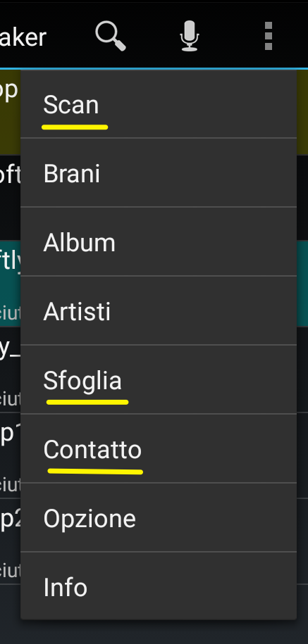Tap the yellow-highlighted 'op' list row
The height and width of the screenshot is (644, 308).
pos(10,112)
